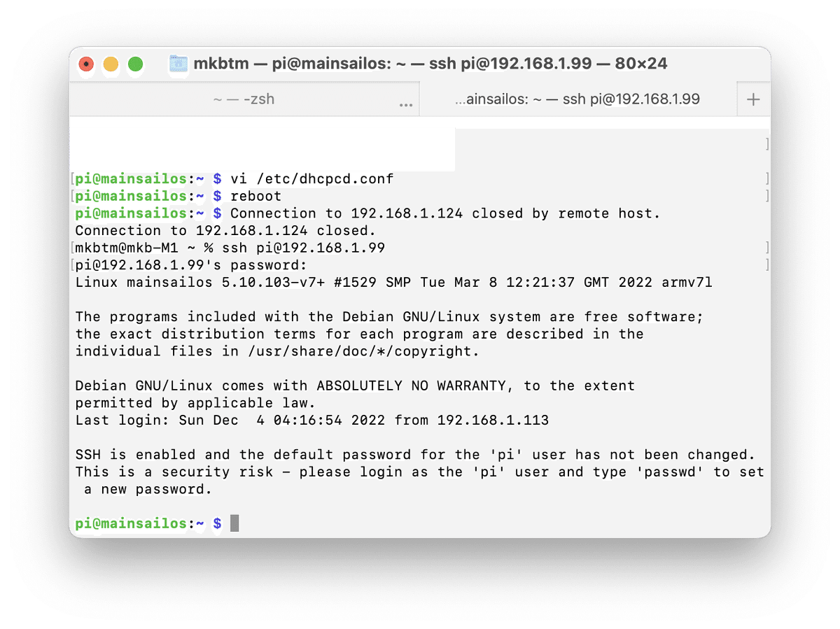840x629 pixels.
Task: Click the "reboot" command text
Action: pos(256,196)
